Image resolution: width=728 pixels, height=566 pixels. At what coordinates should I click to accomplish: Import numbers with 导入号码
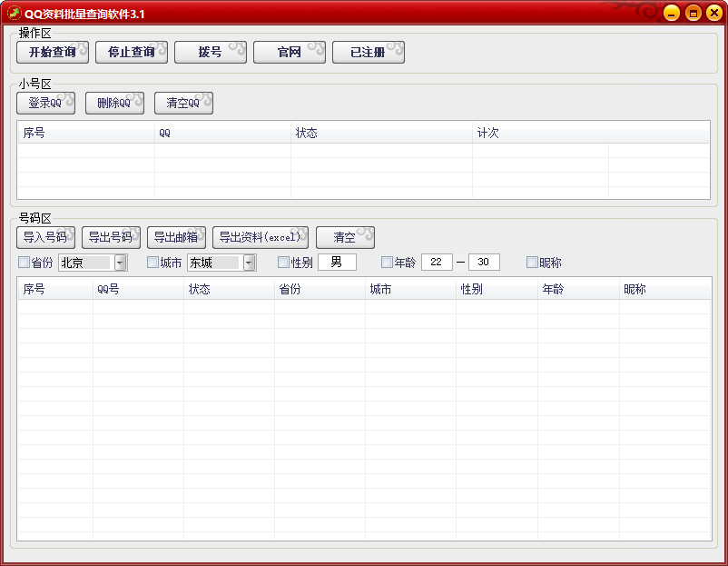45,237
